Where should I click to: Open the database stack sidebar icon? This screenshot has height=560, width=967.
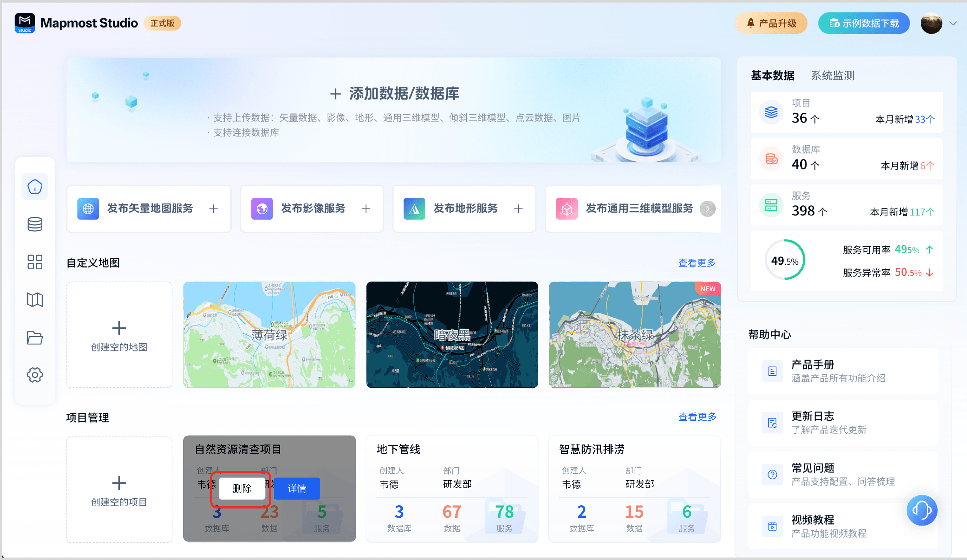pos(34,224)
